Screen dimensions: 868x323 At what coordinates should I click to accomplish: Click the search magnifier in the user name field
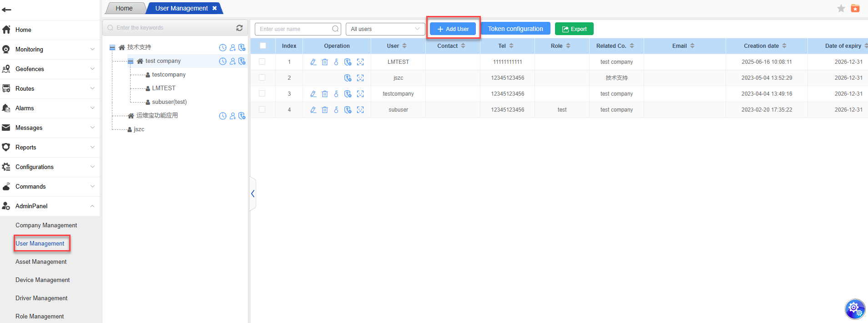(x=335, y=29)
